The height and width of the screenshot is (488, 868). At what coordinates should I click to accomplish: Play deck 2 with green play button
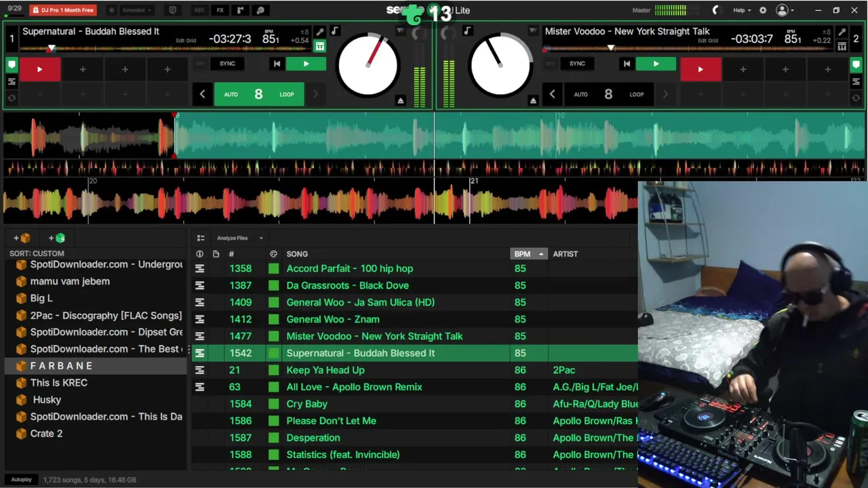(656, 64)
